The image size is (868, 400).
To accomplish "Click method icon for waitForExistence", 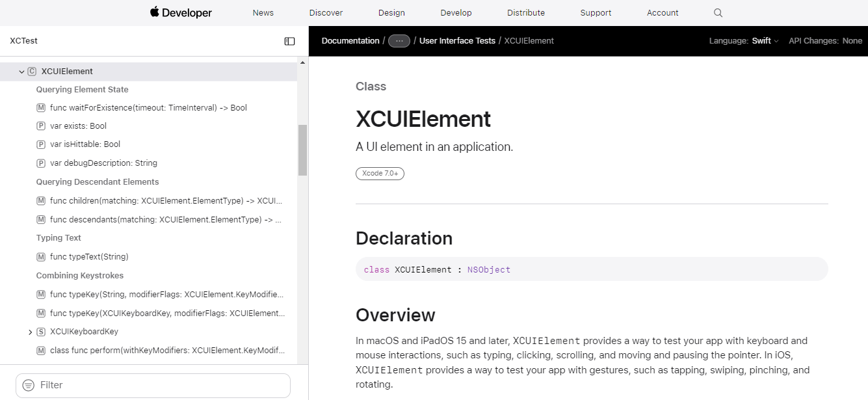I will point(41,108).
